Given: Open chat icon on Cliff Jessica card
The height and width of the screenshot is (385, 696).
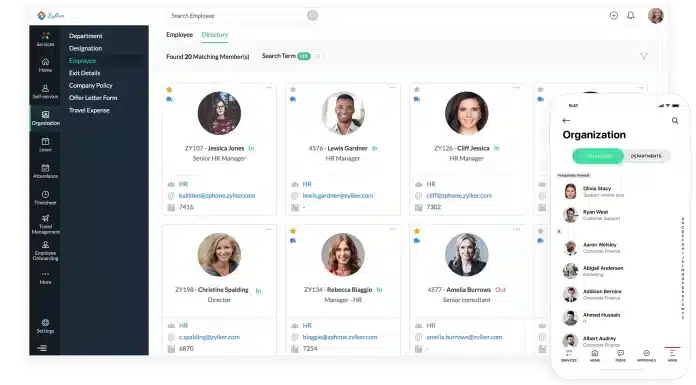Looking at the screenshot, I should tap(417, 99).
